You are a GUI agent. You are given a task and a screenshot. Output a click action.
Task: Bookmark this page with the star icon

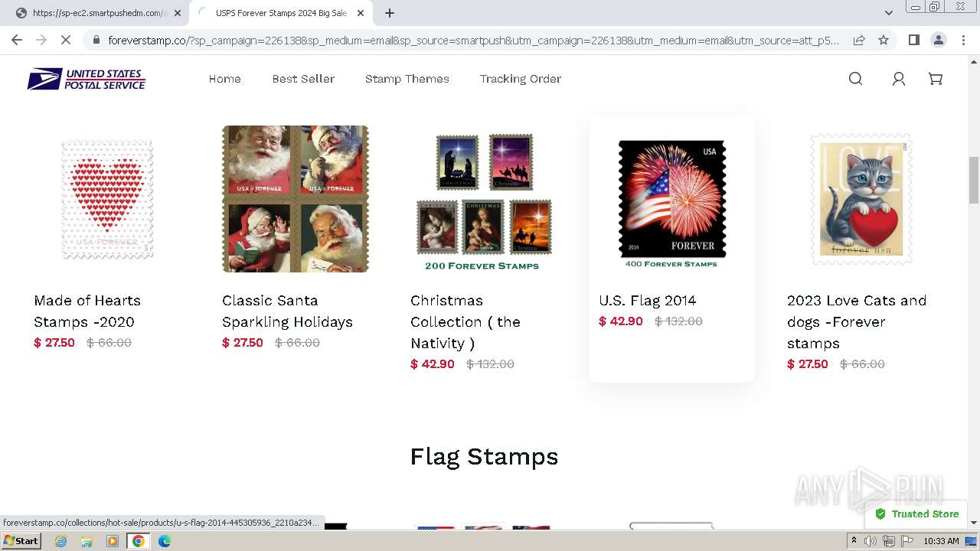click(x=884, y=40)
